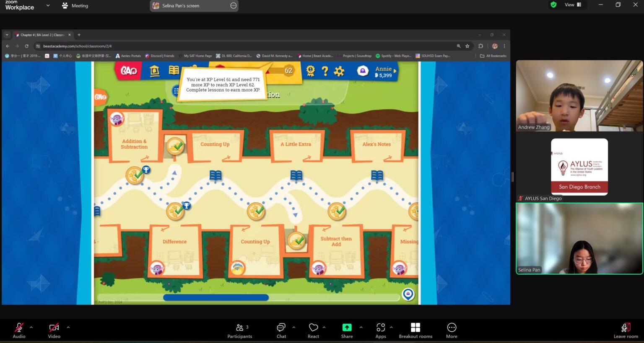
Task: Open the Participants panel
Action: [240, 330]
